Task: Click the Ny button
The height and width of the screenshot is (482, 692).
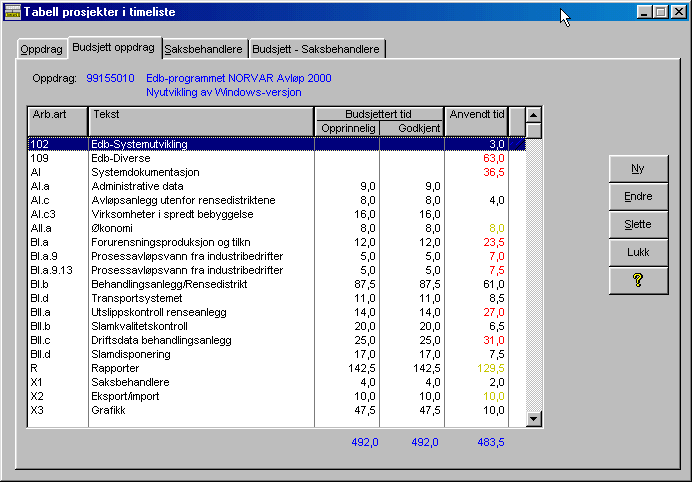Action: [x=638, y=168]
